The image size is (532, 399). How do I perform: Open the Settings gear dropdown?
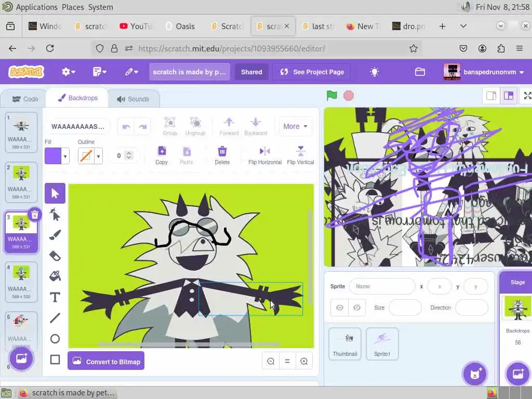[68, 72]
